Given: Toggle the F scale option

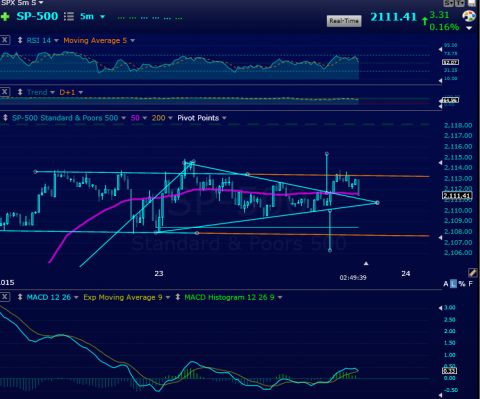Looking at the screenshot, I should pyautogui.click(x=471, y=284).
